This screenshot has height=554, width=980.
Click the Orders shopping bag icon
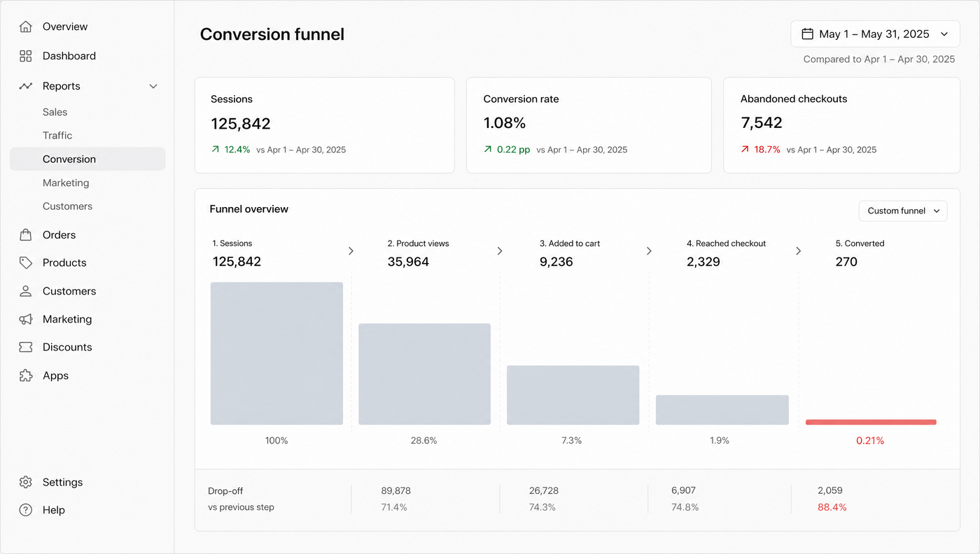(26, 235)
